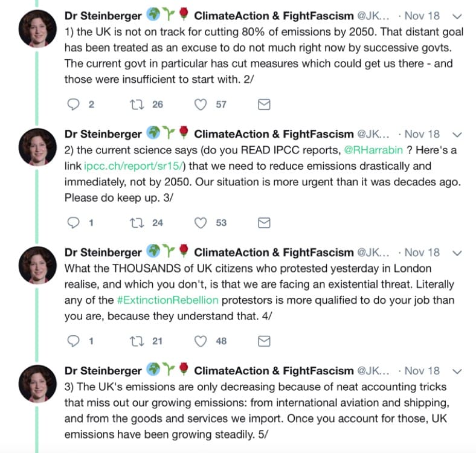The image size is (476, 453).
Task: Reply to the IPCC reports tweet
Action: click(x=73, y=223)
